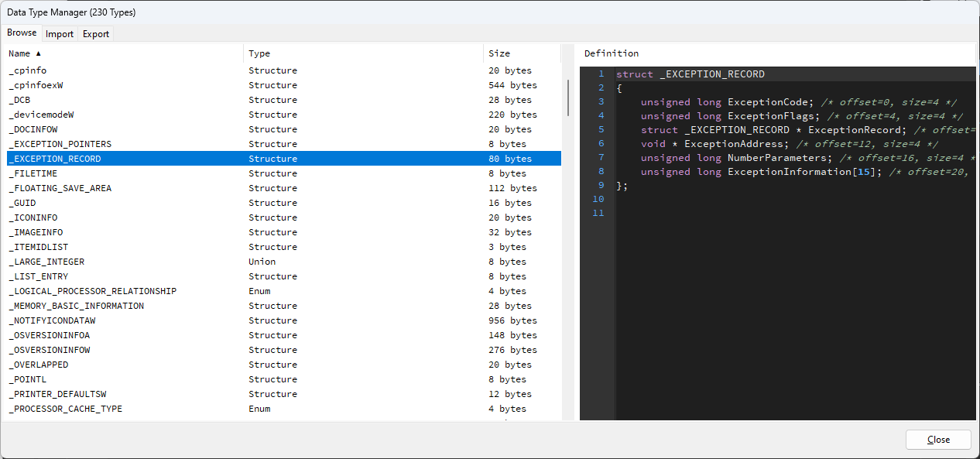Select the _OSVERSIONINFOW row
This screenshot has width=980, height=459.
tap(283, 350)
